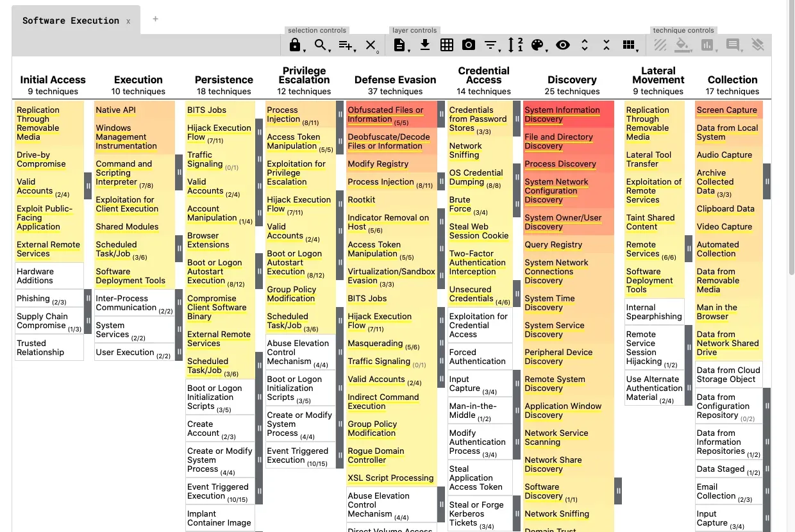Image resolution: width=795 pixels, height=532 pixels.
Task: Open the multi-select list-plus dropdown
Action: 346,45
